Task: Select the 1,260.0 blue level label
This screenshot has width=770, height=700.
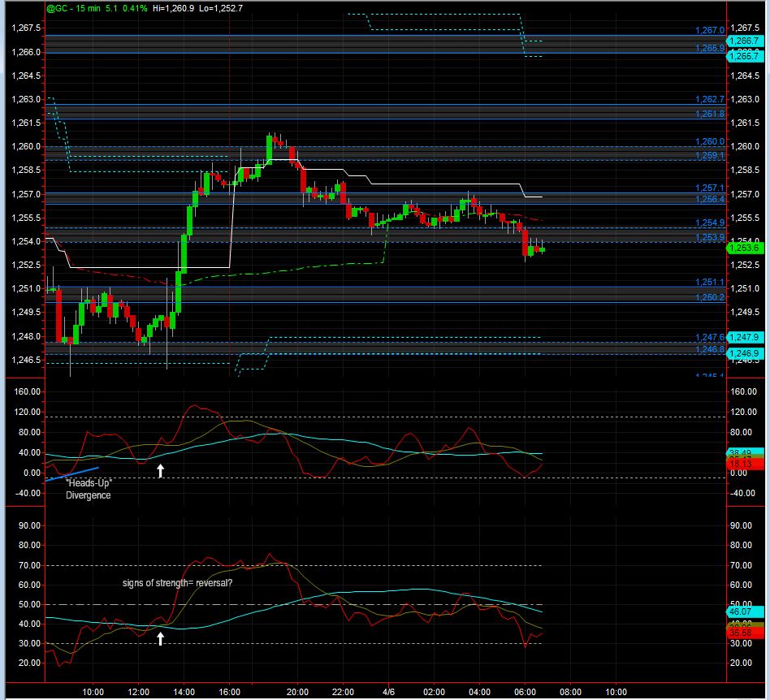Action: (710, 142)
